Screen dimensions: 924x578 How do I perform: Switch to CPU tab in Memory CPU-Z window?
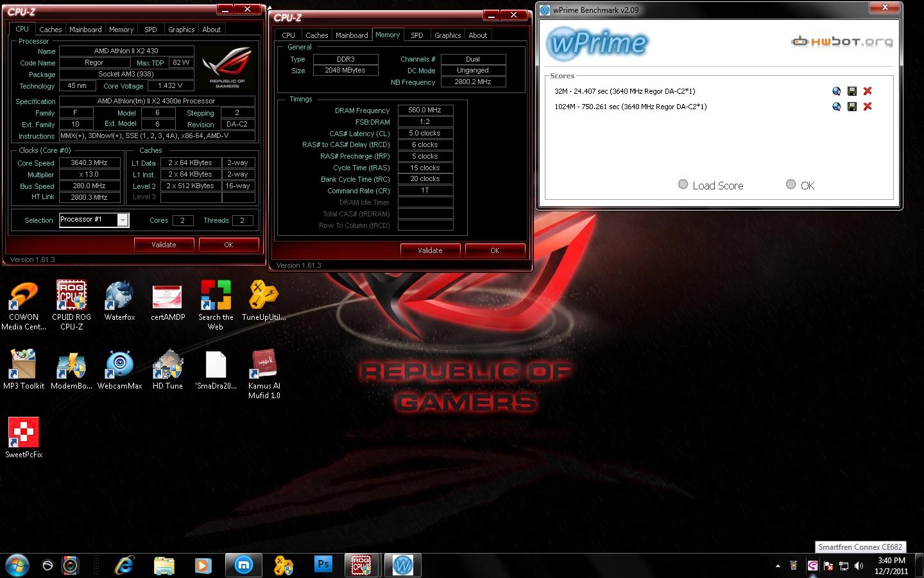(289, 35)
